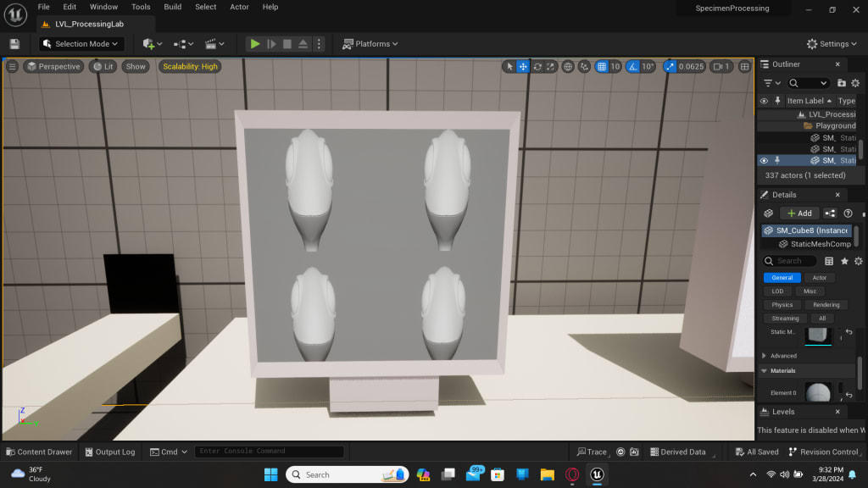Show favorites star in Details

(844, 261)
